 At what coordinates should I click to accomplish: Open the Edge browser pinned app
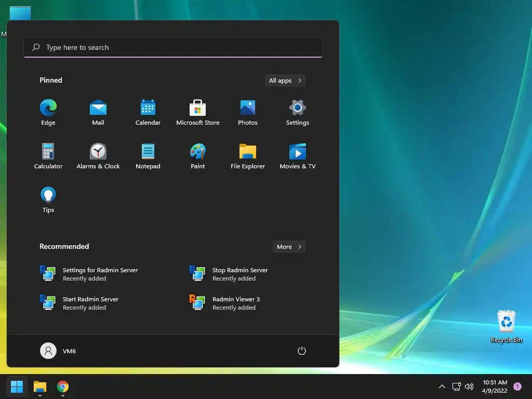tap(48, 113)
